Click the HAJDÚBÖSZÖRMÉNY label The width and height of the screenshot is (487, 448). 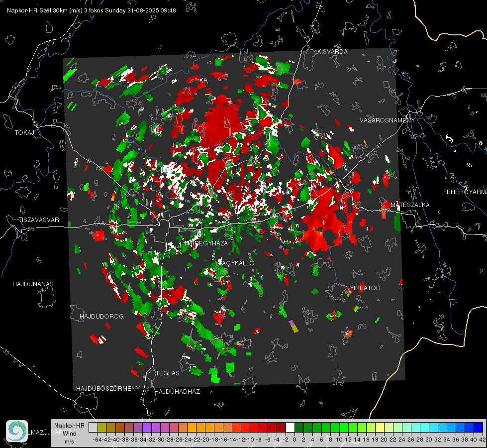(x=108, y=389)
